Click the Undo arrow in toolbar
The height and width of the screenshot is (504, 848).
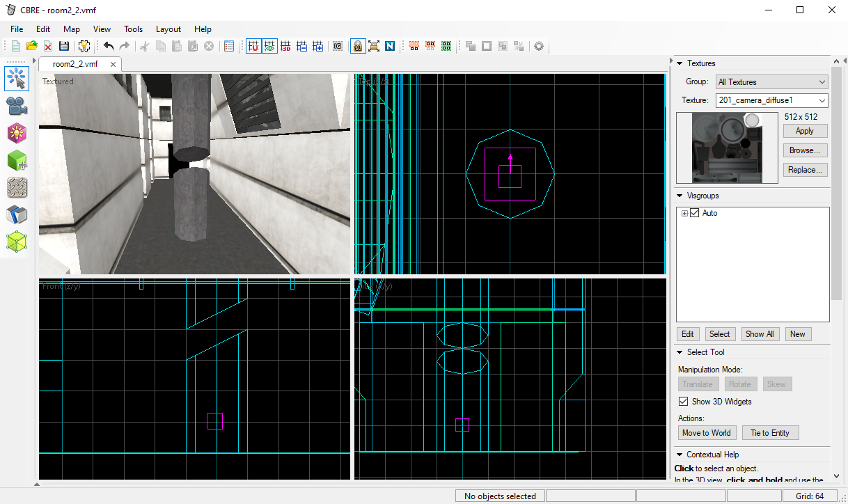[x=109, y=46]
